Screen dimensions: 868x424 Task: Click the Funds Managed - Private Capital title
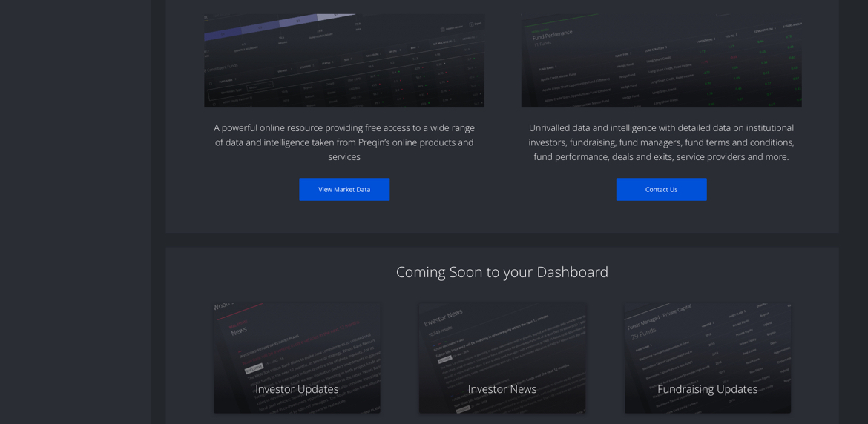tap(659, 321)
